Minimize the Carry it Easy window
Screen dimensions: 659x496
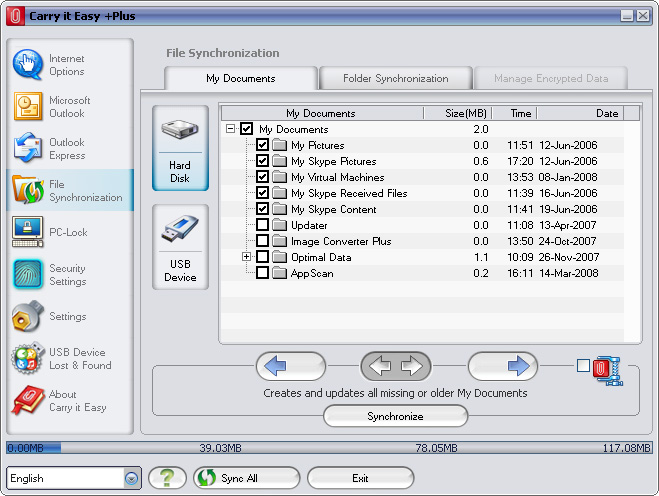627,16
